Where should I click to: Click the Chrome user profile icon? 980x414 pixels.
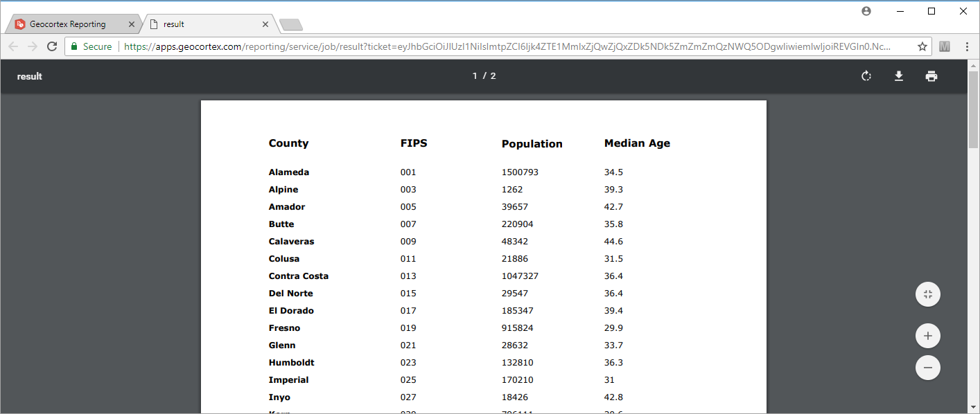coord(866,11)
